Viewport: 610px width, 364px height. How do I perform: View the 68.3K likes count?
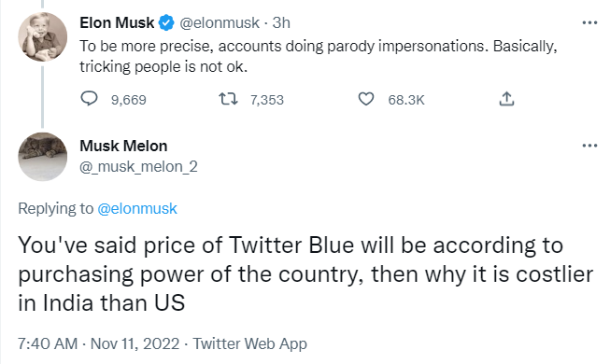406,100
